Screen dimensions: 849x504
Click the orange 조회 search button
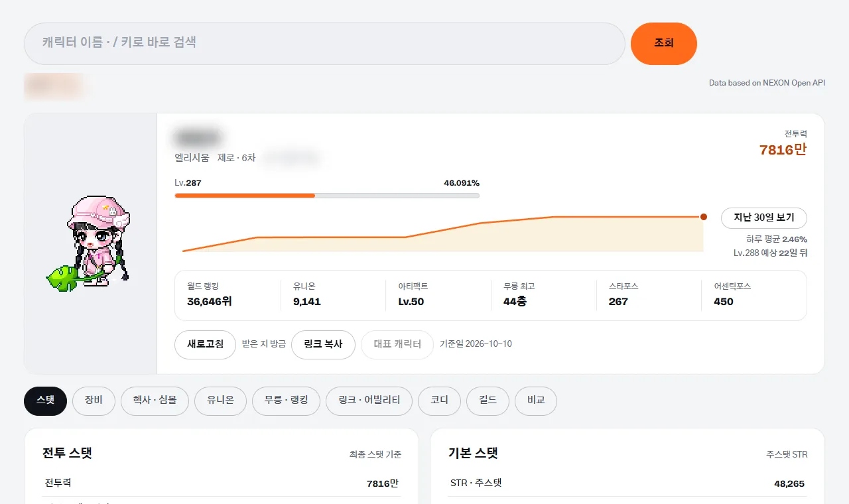point(664,44)
